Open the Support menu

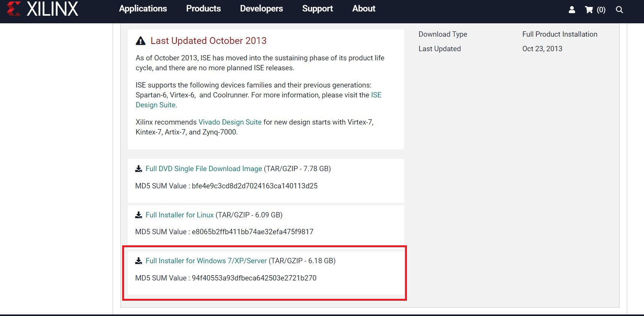(x=318, y=8)
